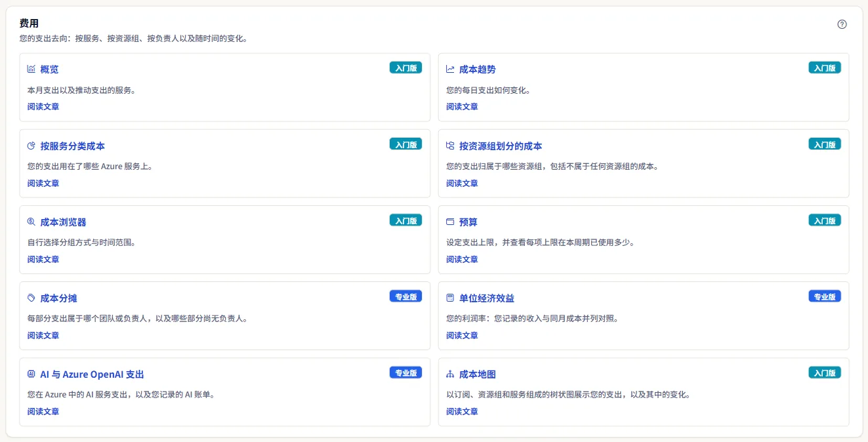The width and height of the screenshot is (868, 442).
Task: Open the 概览 title link
Action: (x=49, y=70)
